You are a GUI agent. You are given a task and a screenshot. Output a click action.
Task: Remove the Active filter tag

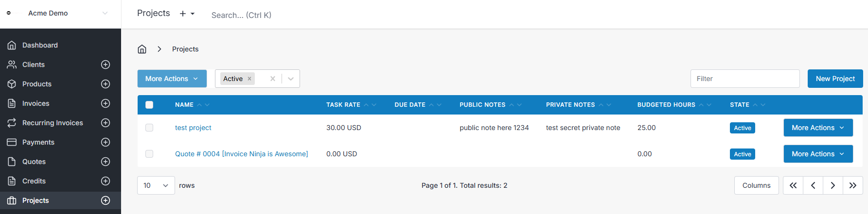[249, 79]
